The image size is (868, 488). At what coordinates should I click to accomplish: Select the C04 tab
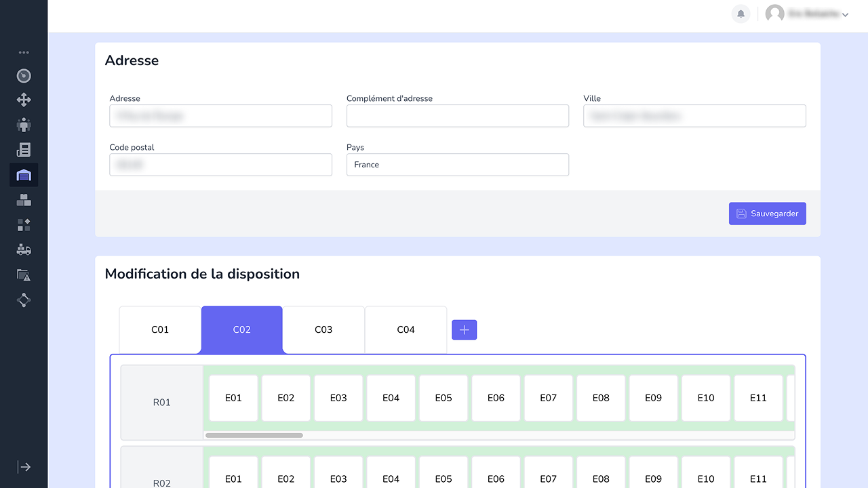pos(406,330)
